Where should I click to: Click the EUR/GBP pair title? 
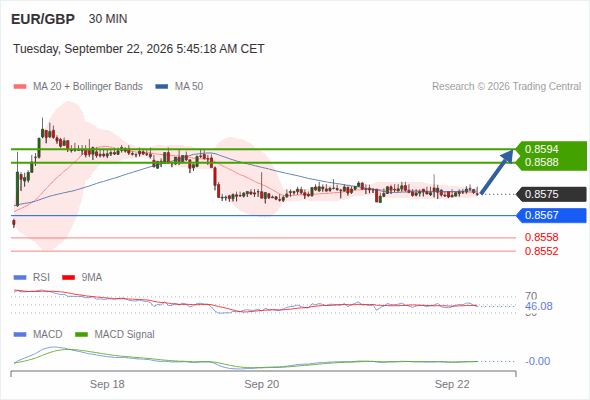pos(43,19)
